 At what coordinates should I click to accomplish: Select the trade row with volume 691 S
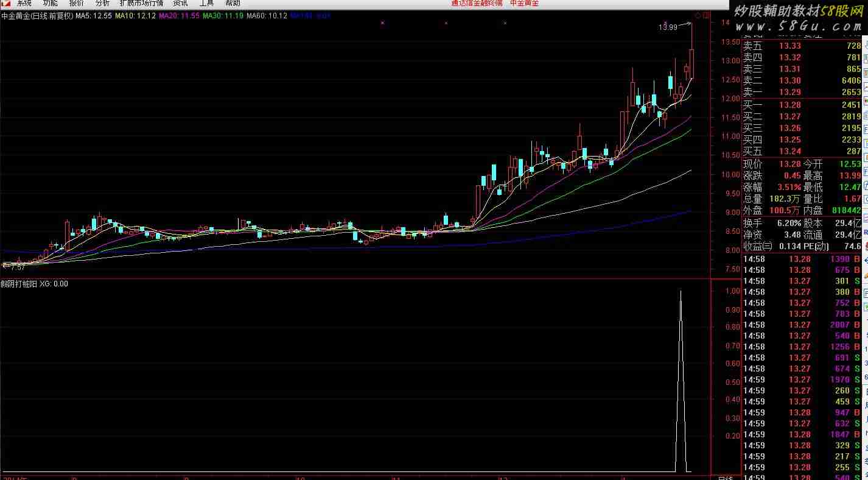pos(802,358)
